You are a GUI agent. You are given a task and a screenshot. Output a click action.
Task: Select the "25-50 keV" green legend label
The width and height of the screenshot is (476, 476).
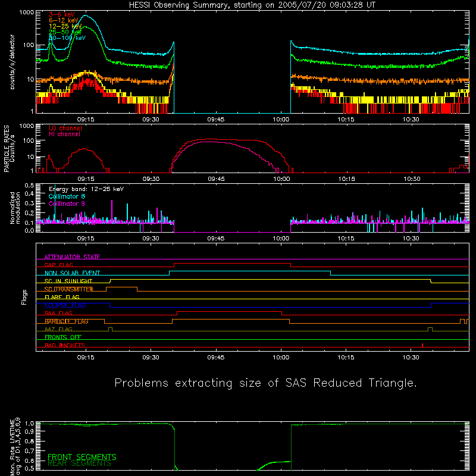[65, 32]
